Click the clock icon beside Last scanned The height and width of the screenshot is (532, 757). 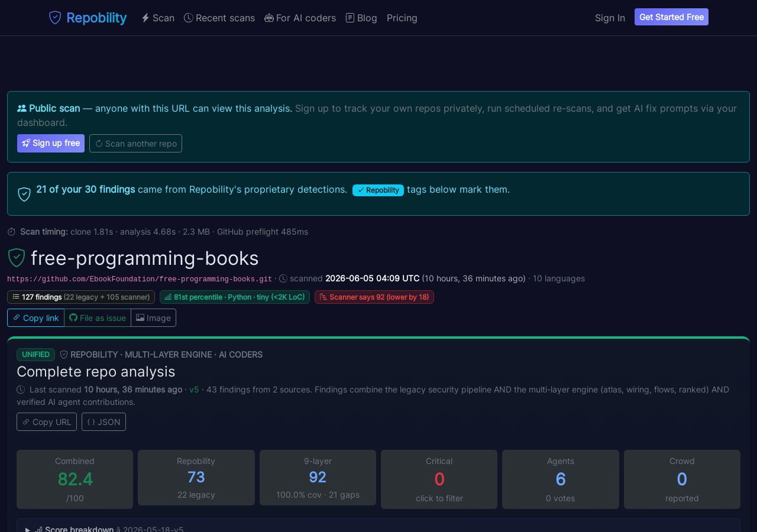point(21,390)
